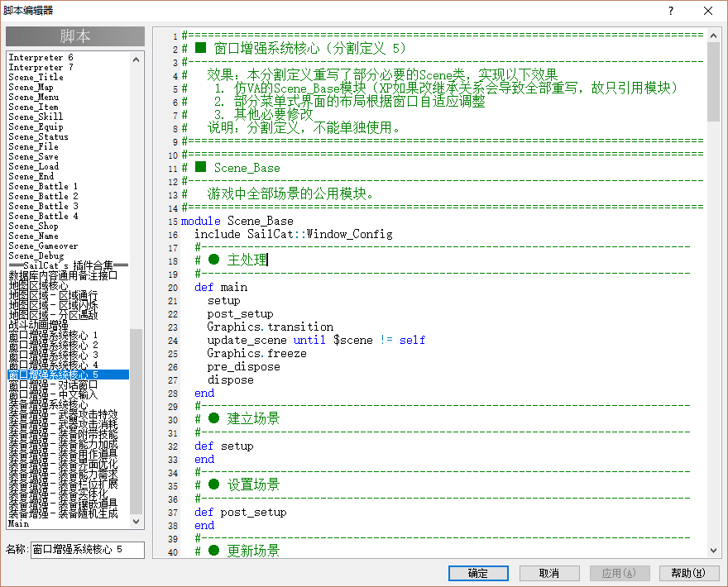728x587 pixels.
Task: Open the Scene_Item script
Action: click(33, 107)
